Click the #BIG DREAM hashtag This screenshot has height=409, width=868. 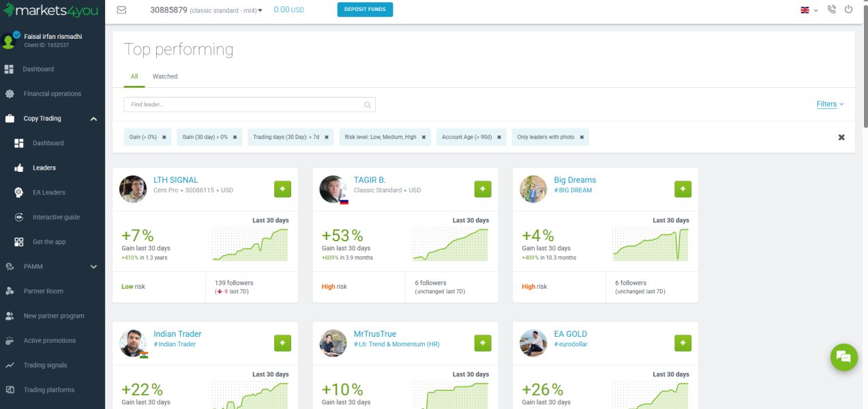pyautogui.click(x=573, y=190)
